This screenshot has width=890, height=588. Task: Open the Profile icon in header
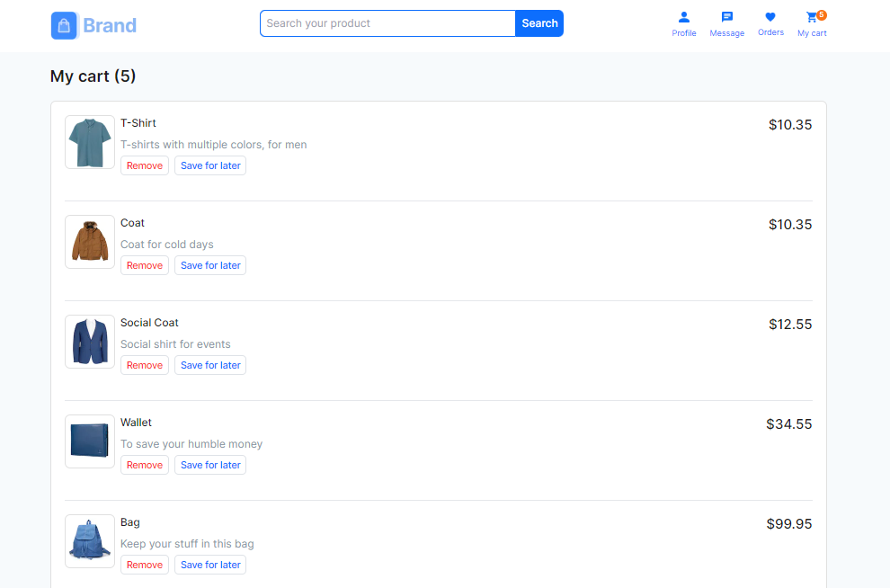pos(684,18)
